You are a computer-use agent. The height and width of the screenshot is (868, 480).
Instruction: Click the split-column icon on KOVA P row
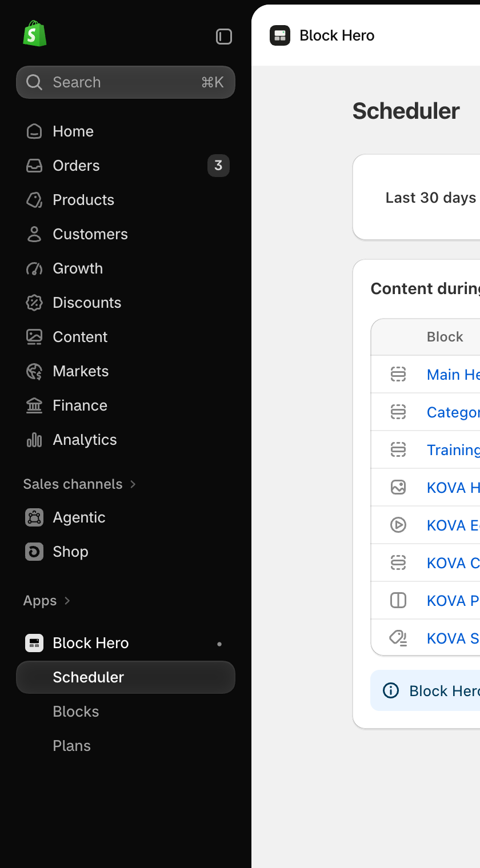coord(398,600)
